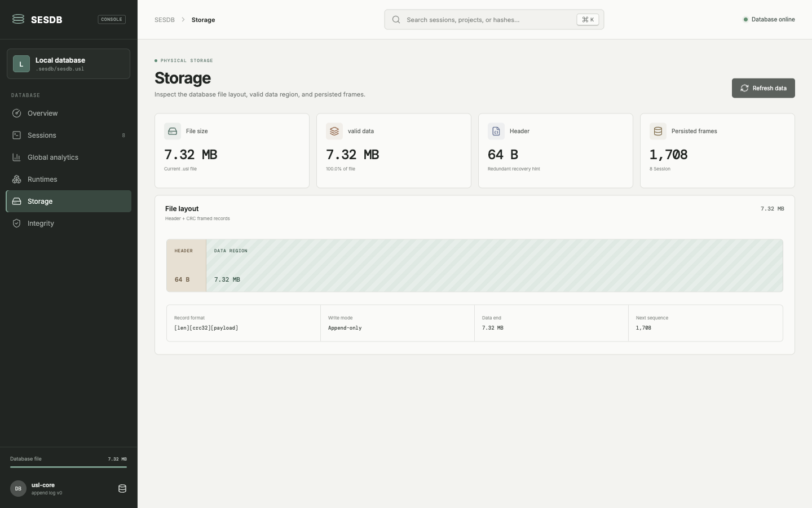Click the HEADER segment of file layout
The image size is (812, 508).
[x=186, y=265]
